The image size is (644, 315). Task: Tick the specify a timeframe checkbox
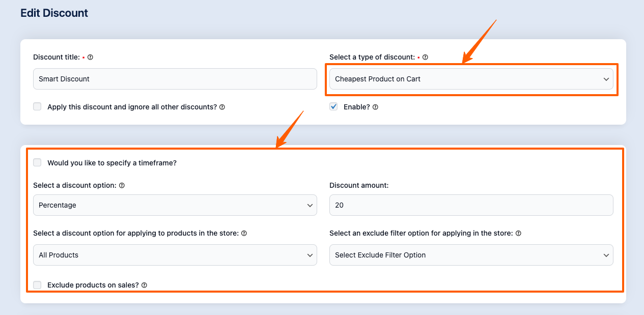(37, 163)
